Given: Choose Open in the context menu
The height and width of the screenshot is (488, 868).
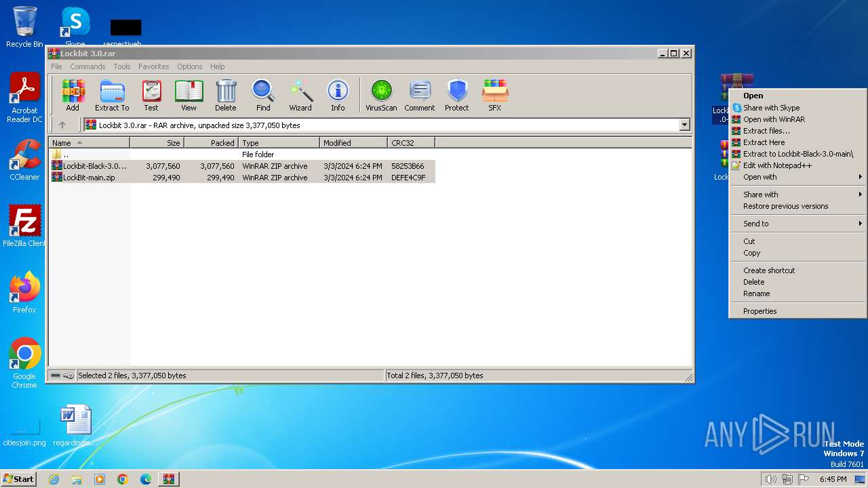Looking at the screenshot, I should [x=797, y=96].
